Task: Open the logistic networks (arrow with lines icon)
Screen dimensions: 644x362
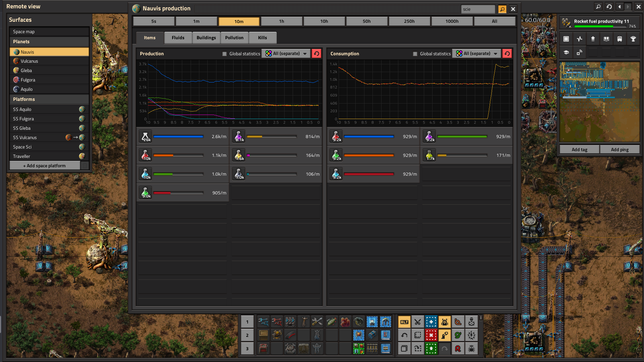Action: point(593,39)
